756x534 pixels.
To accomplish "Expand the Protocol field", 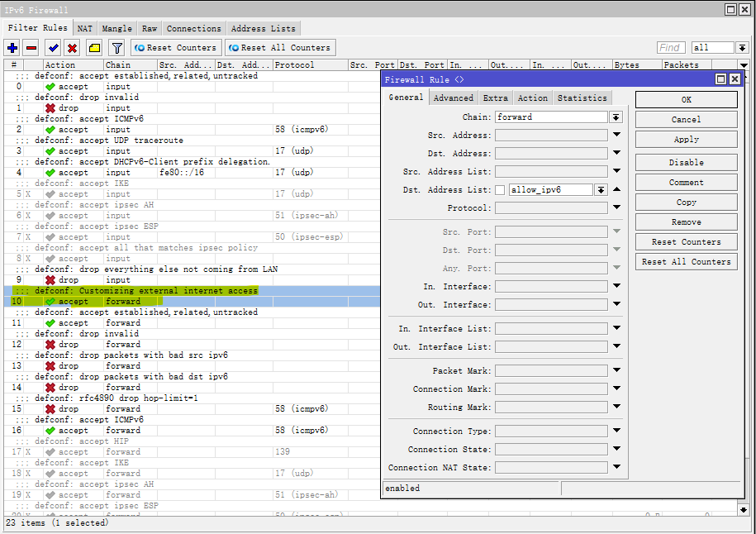I will [x=616, y=207].
